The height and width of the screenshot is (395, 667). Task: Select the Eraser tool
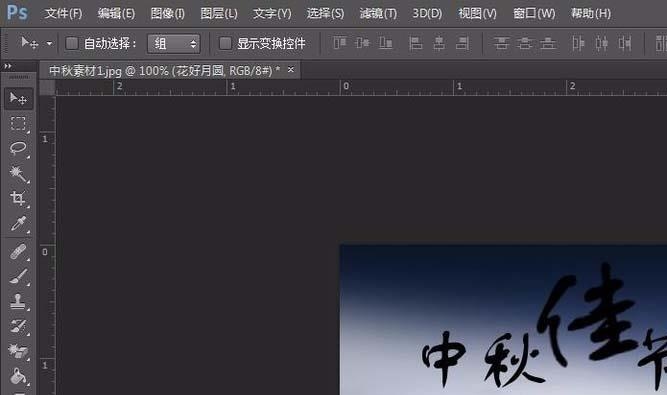[18, 351]
